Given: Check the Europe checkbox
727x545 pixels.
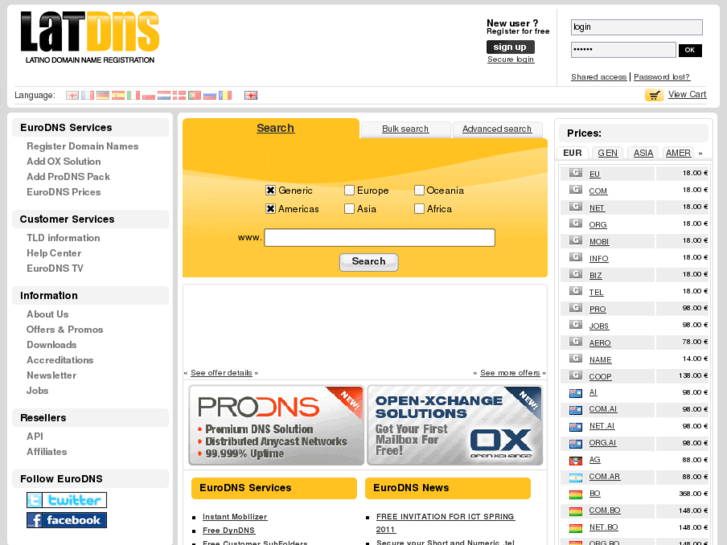Looking at the screenshot, I should (x=349, y=190).
